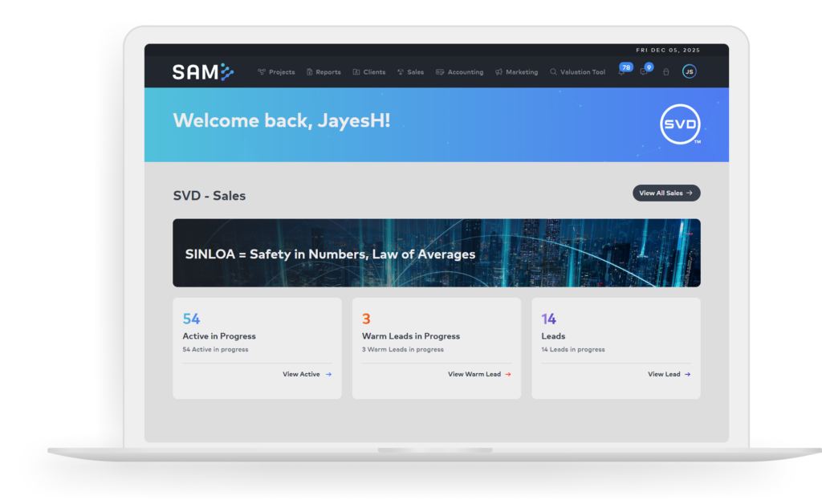
Task: Click the orange 3 count
Action: (x=366, y=319)
